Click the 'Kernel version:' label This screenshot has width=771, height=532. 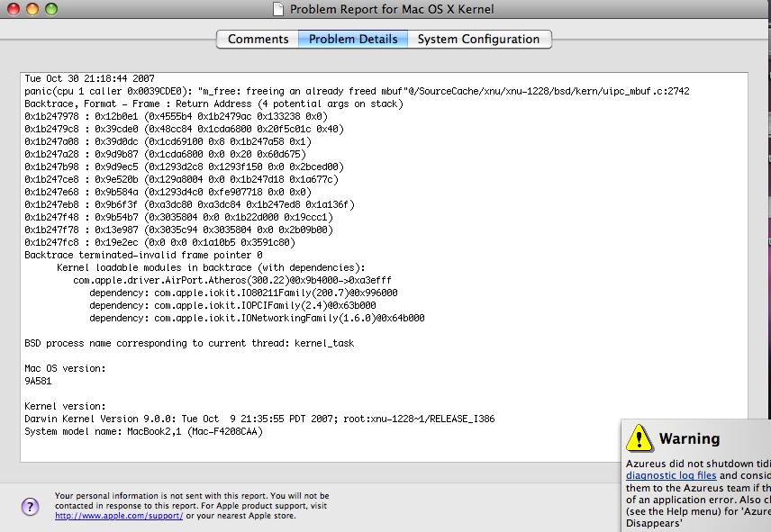click(x=65, y=406)
